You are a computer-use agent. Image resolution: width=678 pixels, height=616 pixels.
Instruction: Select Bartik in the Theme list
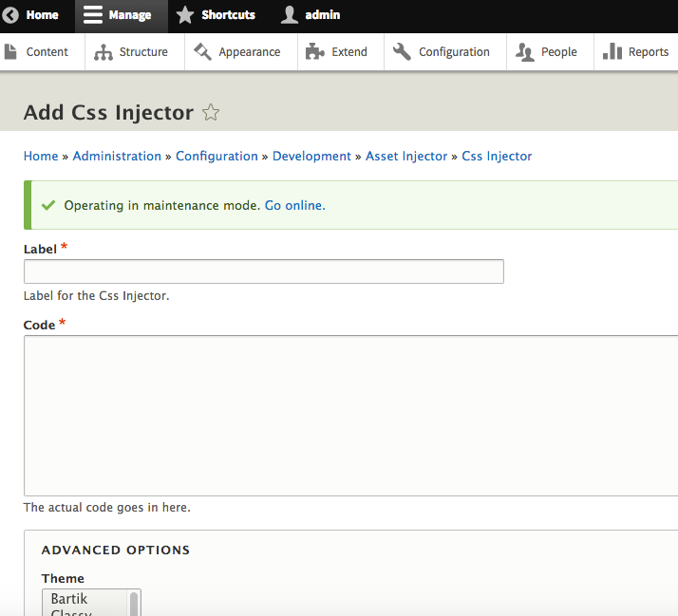(x=69, y=599)
